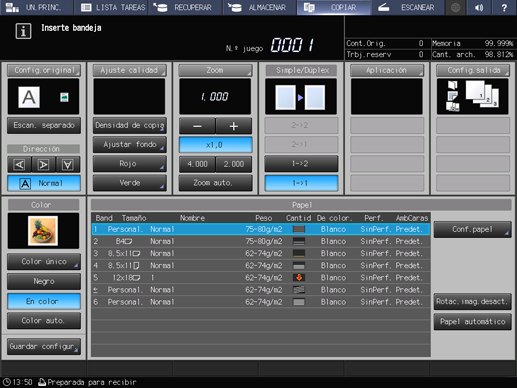Choose upside-down original direction icon
Viewport: 517px width, 388px height.
tap(68, 164)
